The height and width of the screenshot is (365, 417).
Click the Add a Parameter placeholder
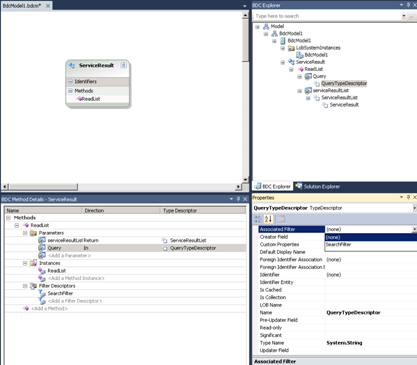point(69,256)
